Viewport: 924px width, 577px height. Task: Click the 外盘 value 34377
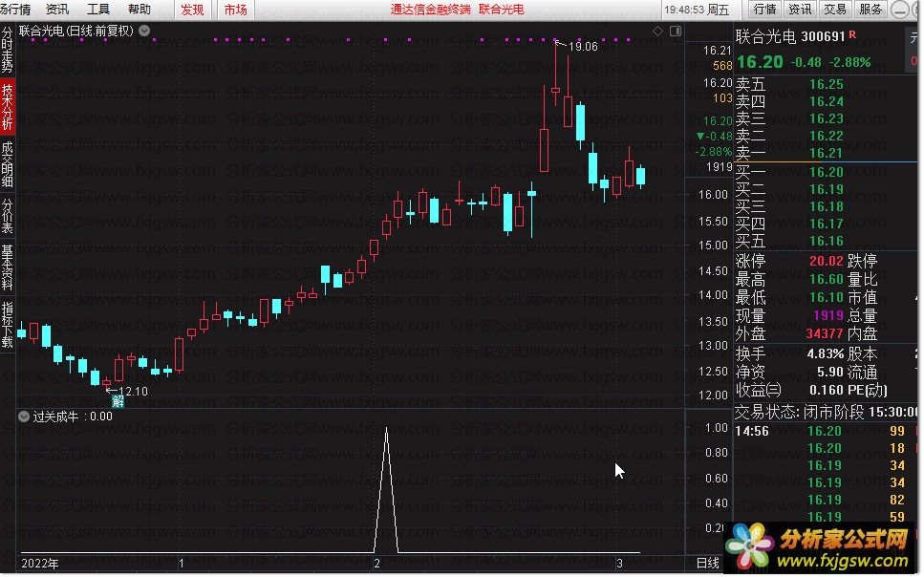click(825, 334)
